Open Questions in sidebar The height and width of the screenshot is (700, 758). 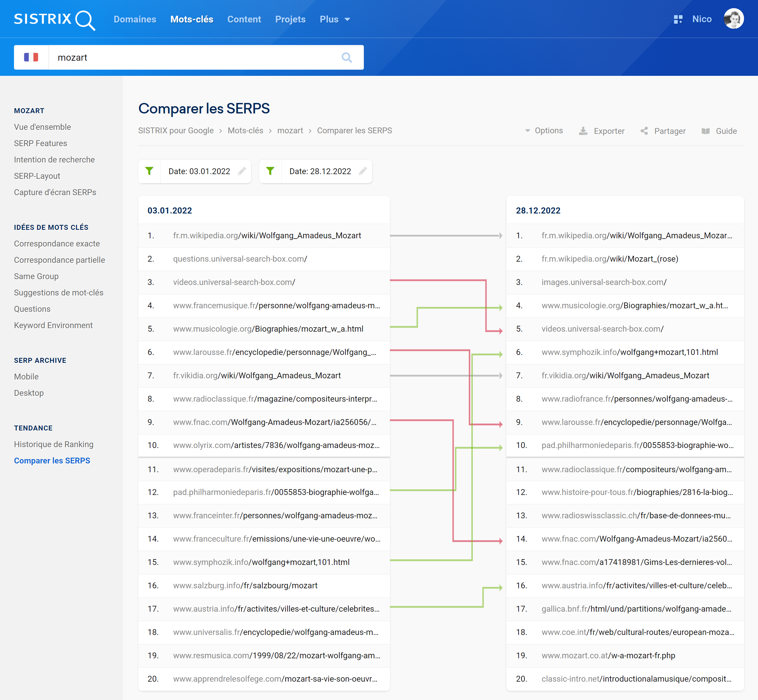(32, 309)
